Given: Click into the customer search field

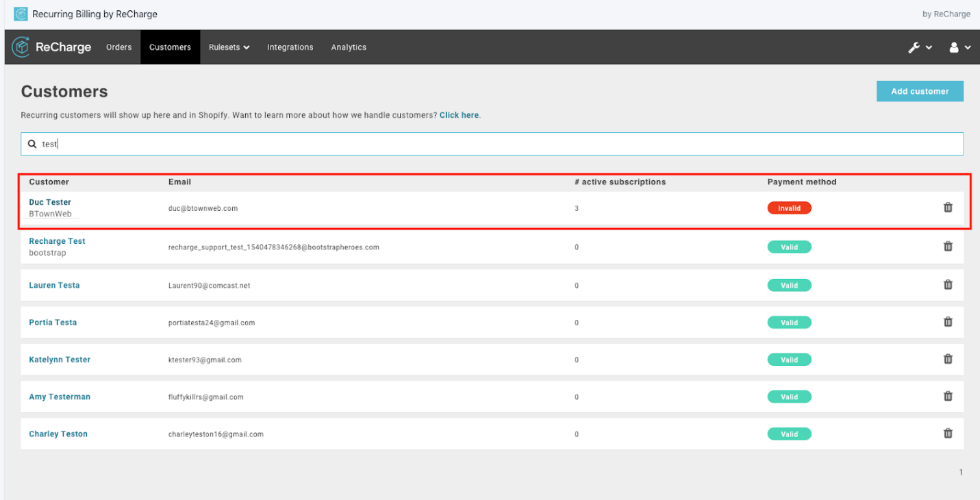Looking at the screenshot, I should point(492,144).
